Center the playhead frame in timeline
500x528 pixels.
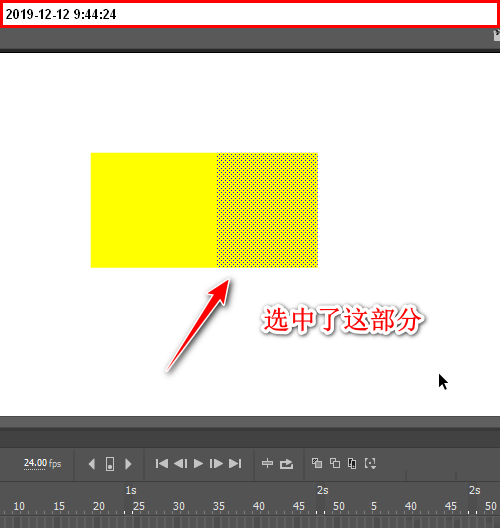click(267, 463)
